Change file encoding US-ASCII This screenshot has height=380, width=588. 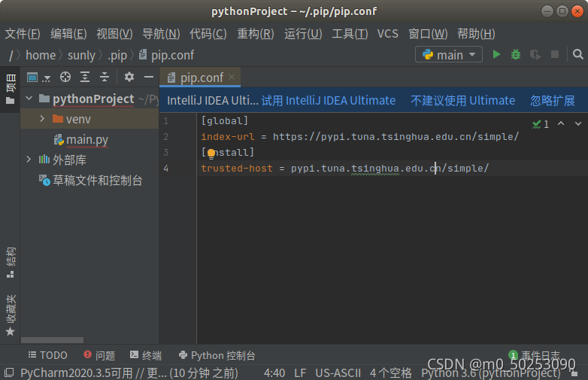coord(338,373)
